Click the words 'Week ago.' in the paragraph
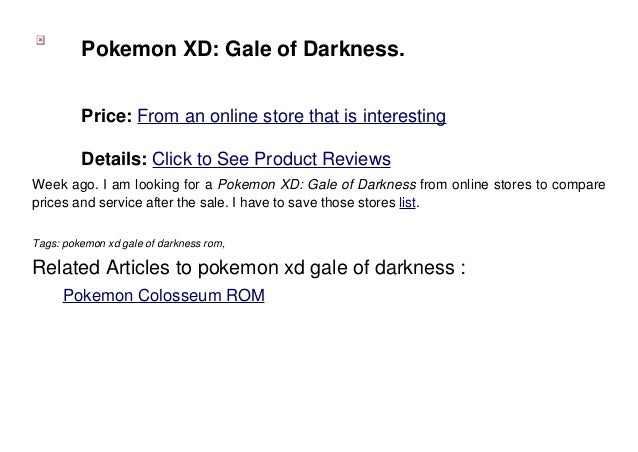This screenshot has height=452, width=638. [65, 185]
